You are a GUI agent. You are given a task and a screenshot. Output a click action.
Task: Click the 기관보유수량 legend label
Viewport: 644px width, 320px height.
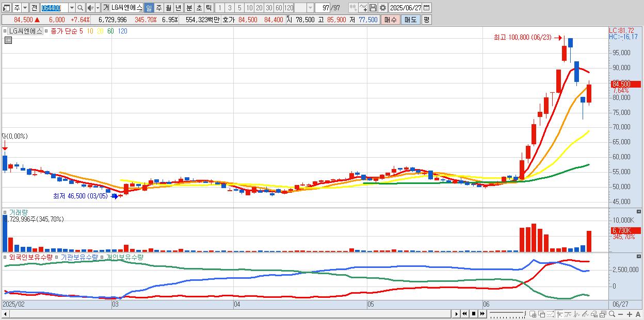pos(79,257)
